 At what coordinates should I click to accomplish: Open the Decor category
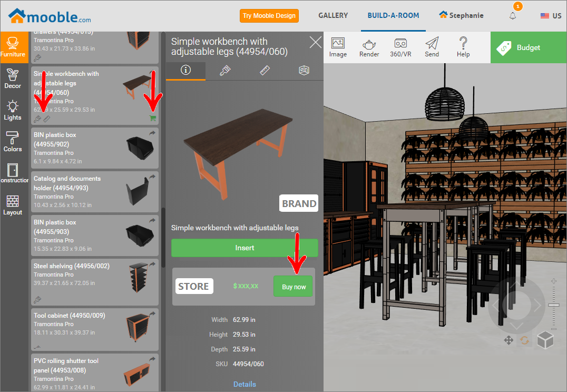pyautogui.click(x=13, y=79)
